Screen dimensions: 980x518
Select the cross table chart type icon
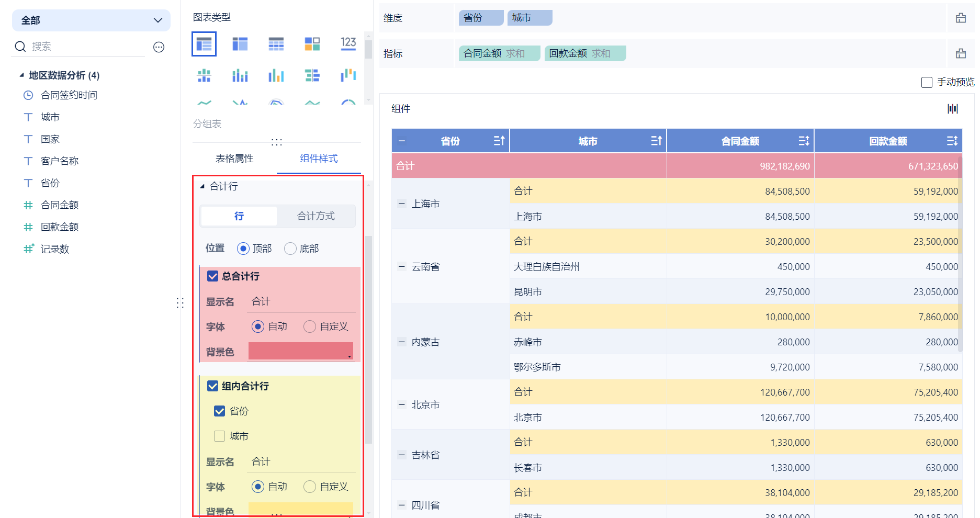point(240,44)
